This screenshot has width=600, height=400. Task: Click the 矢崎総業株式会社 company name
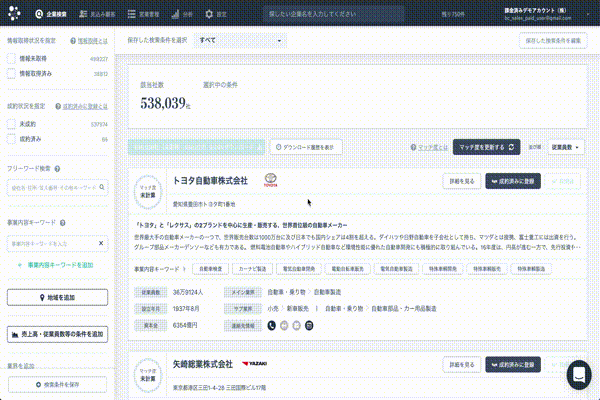pyautogui.click(x=203, y=364)
